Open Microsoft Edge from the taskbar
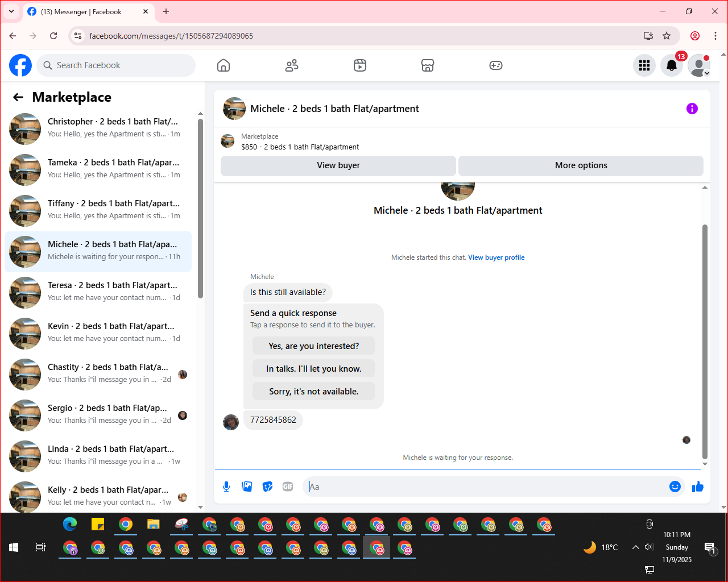 click(x=70, y=524)
